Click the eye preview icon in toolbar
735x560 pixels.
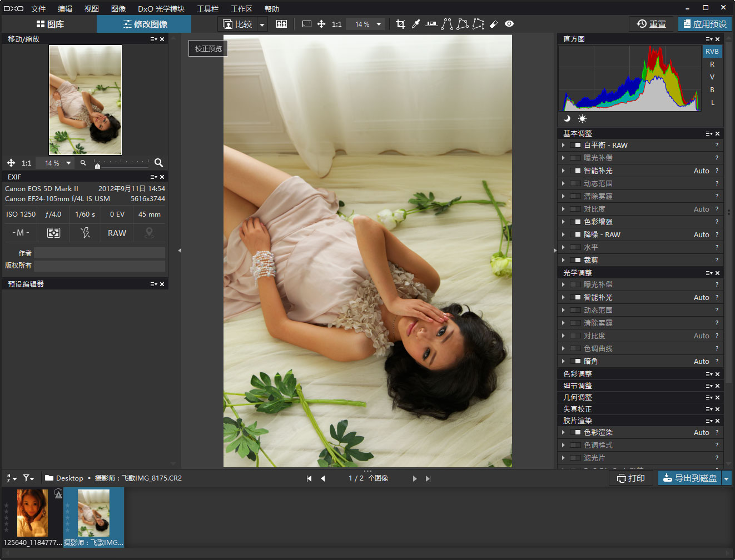[x=509, y=24]
